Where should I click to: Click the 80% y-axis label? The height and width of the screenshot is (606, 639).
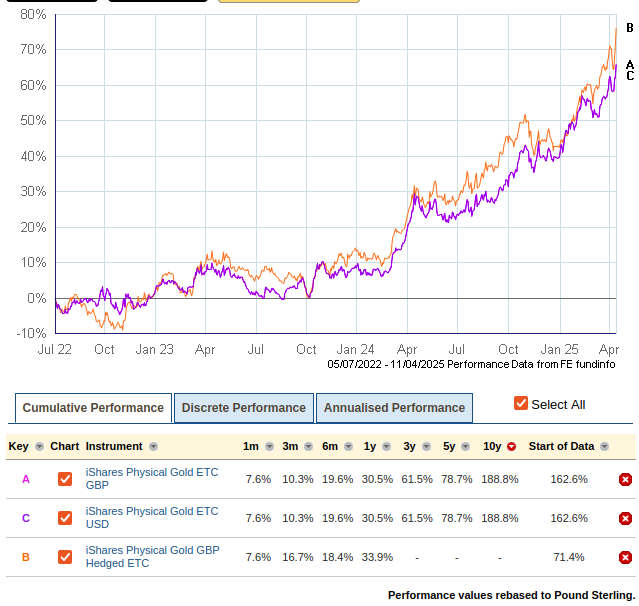pyautogui.click(x=33, y=15)
